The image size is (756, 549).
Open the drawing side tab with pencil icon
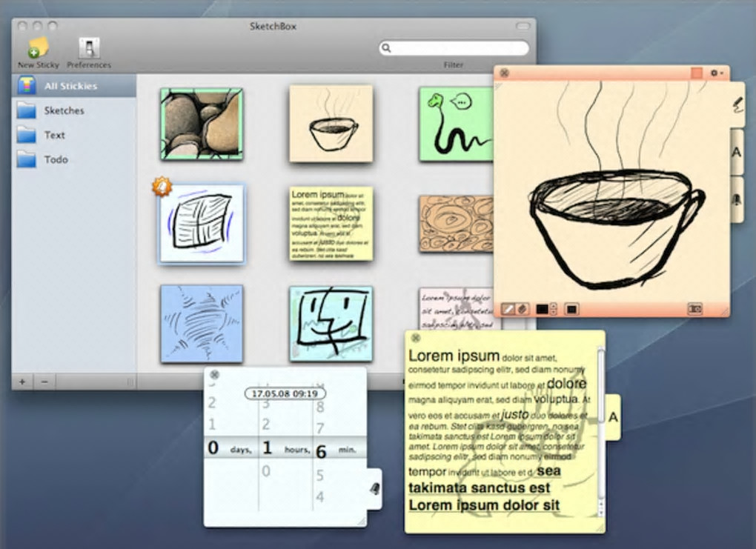point(737,105)
